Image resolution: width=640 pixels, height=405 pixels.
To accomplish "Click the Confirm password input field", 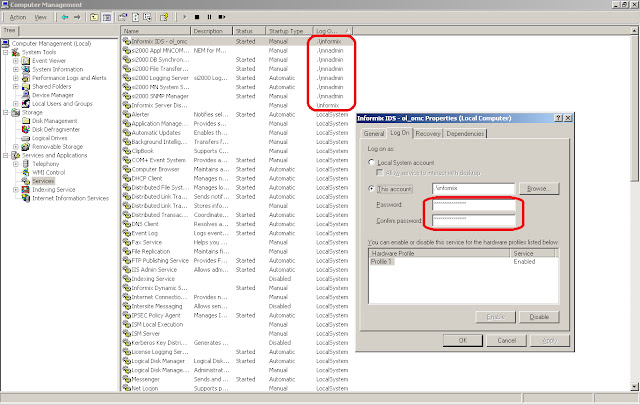I will [473, 220].
